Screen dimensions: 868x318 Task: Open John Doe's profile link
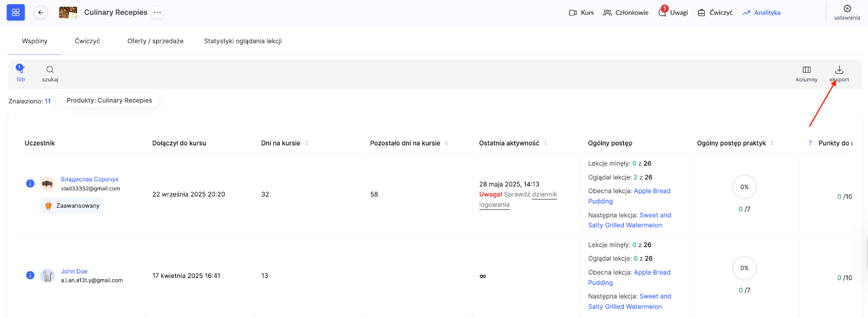(74, 271)
